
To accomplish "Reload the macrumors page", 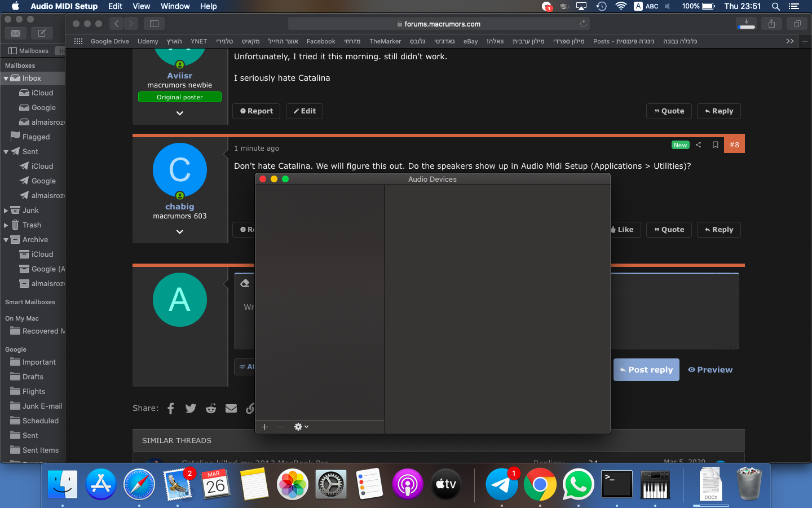I will click(583, 24).
